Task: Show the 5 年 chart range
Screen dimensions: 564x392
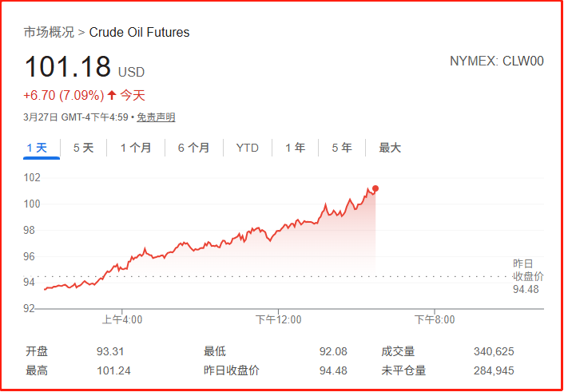Action: 341,148
